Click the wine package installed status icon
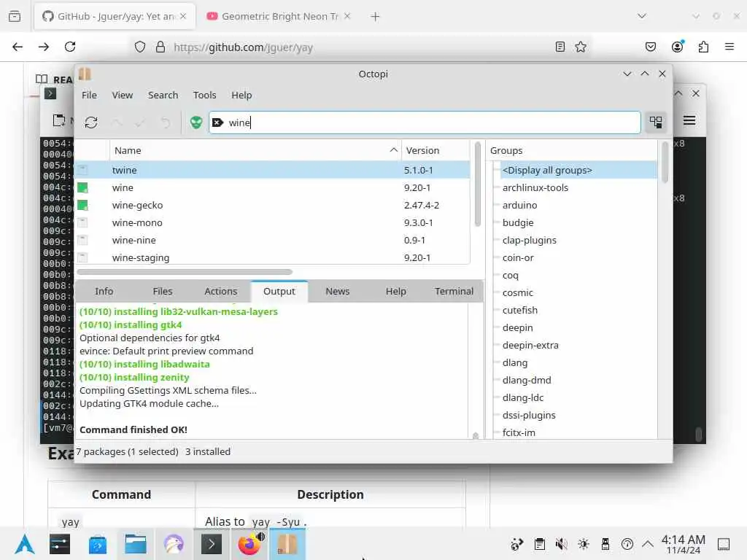747x560 pixels. (82, 187)
